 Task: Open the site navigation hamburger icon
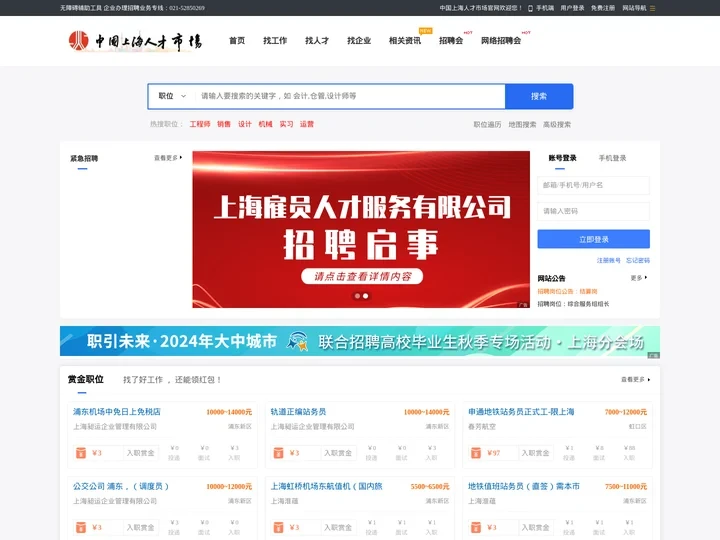point(652,8)
